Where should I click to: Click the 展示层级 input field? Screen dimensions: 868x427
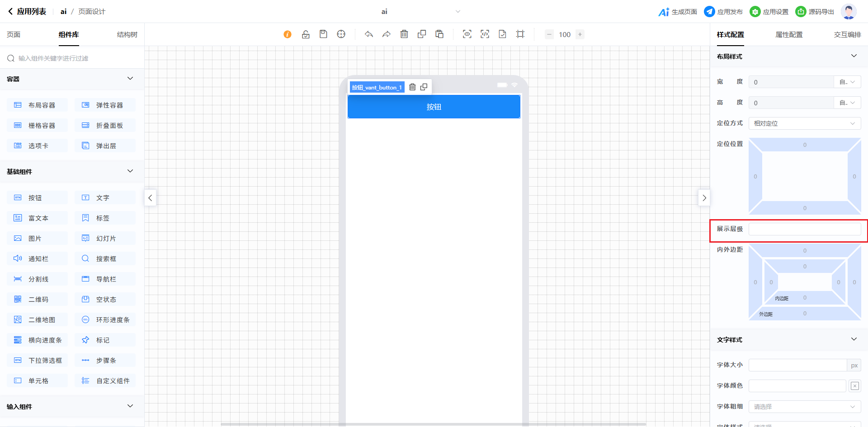tap(804, 229)
